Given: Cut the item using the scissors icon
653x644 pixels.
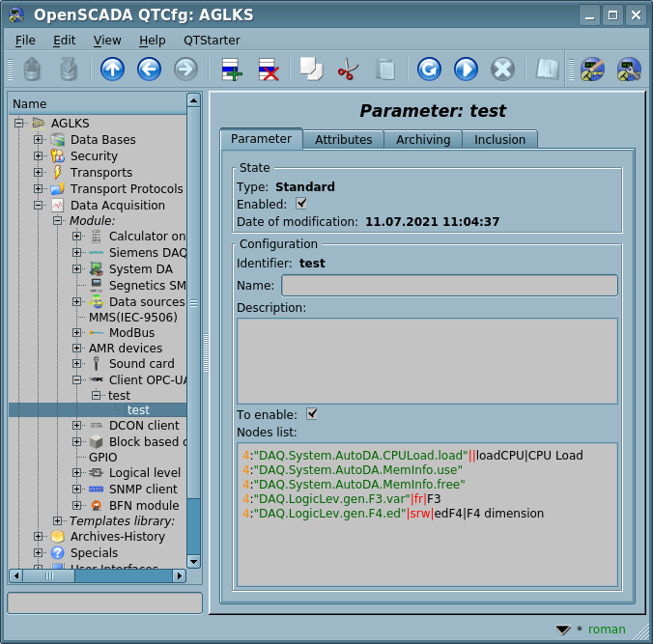Looking at the screenshot, I should 348,69.
